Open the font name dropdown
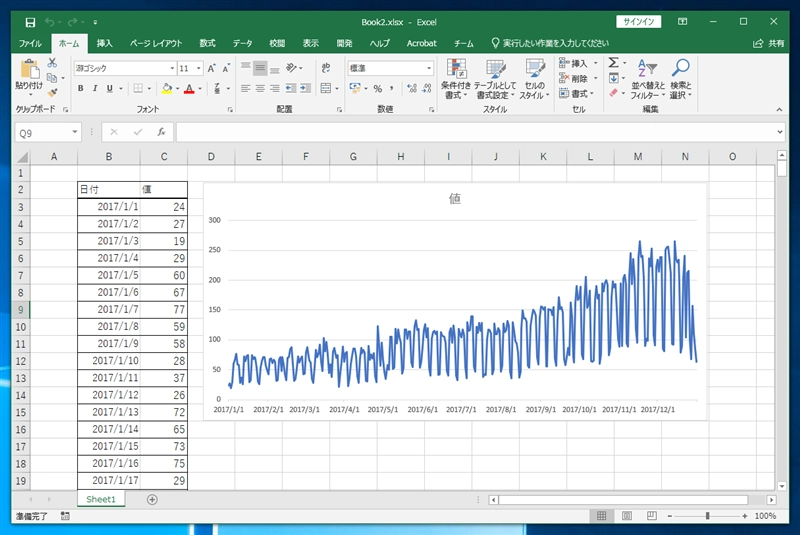This screenshot has height=535, width=800. tap(172, 68)
